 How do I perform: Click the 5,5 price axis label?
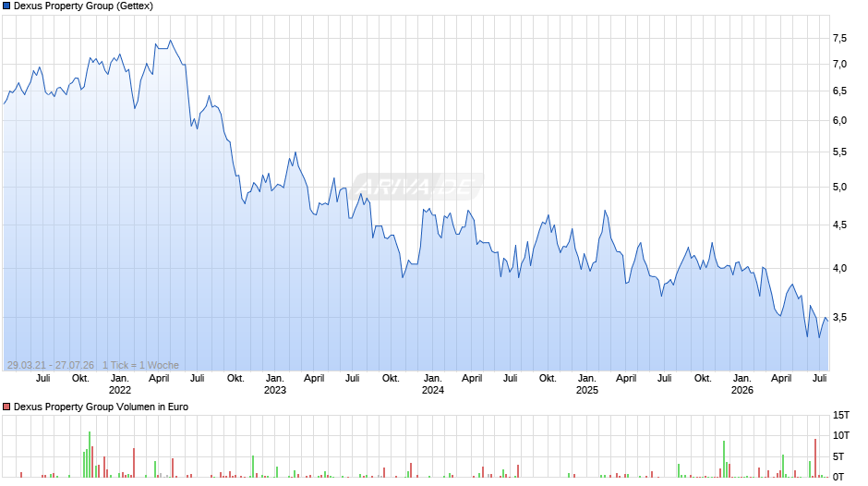pyautogui.click(x=839, y=152)
